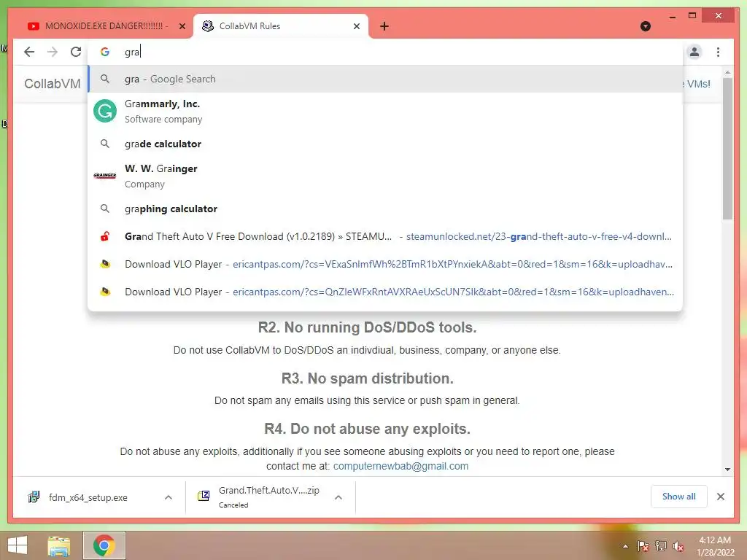Click the 'R2. No running DoS/DDoS tools.' heading
The height and width of the screenshot is (560, 747).
(x=368, y=327)
